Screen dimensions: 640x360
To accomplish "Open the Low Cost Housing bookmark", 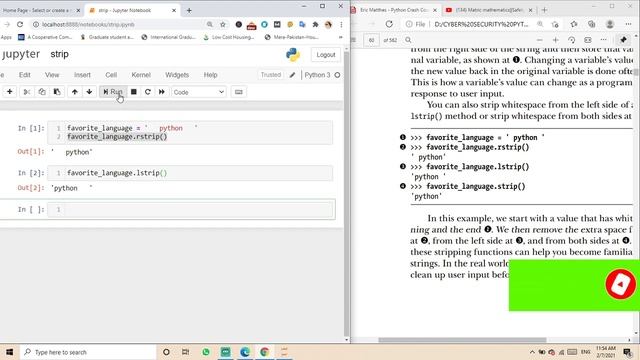I will coord(229,37).
